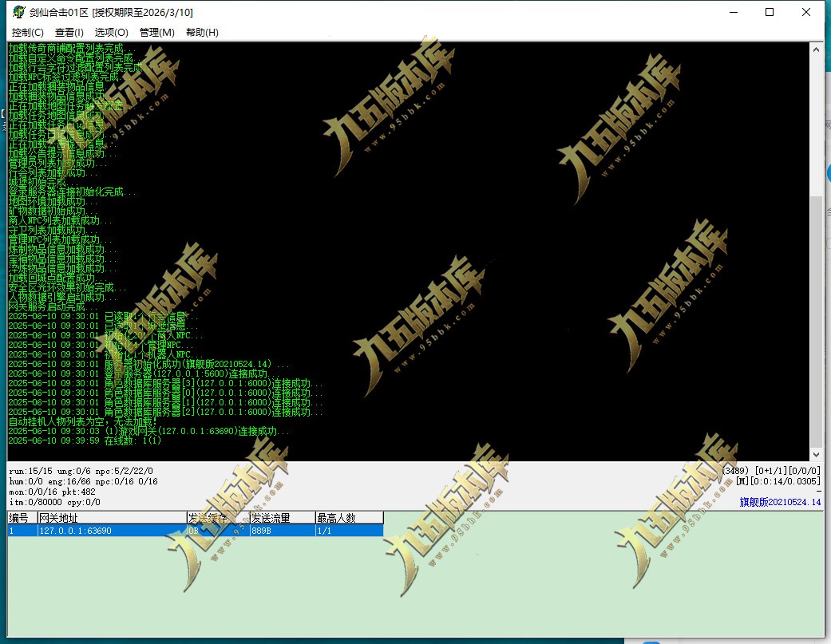Click the 加载传奇商铺配置列表完成 log line
This screenshot has width=831, height=644.
pos(72,48)
